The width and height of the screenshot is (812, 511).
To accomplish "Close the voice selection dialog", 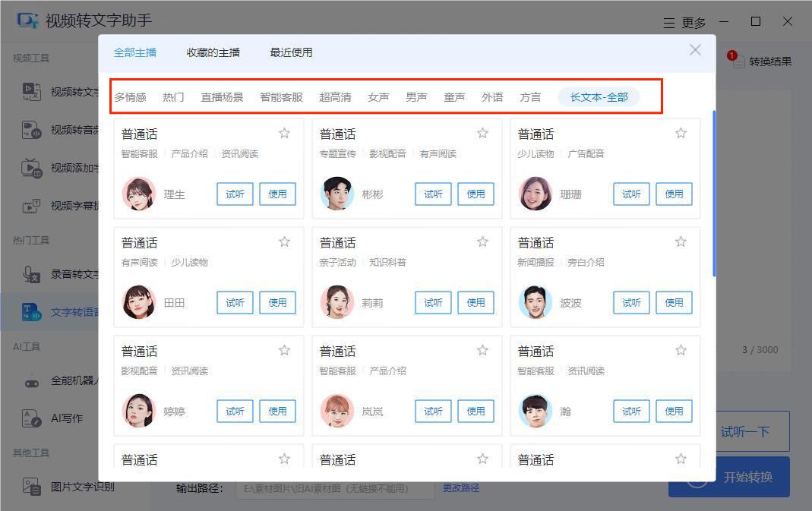I will point(695,50).
